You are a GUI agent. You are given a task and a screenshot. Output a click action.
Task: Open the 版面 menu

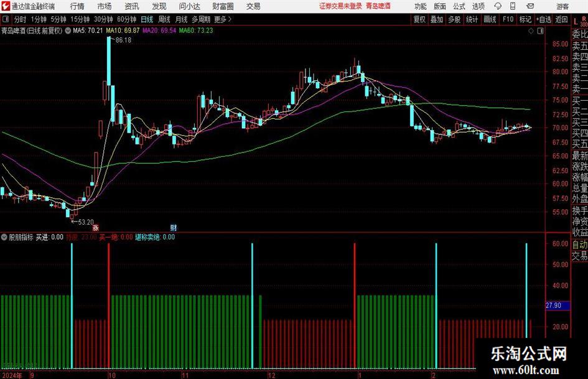coord(439,6)
